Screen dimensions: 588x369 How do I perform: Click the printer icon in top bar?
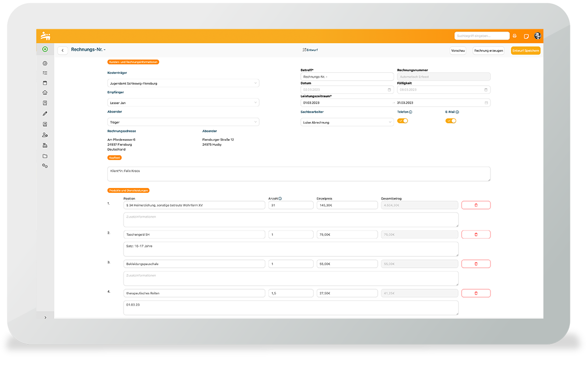click(x=514, y=36)
